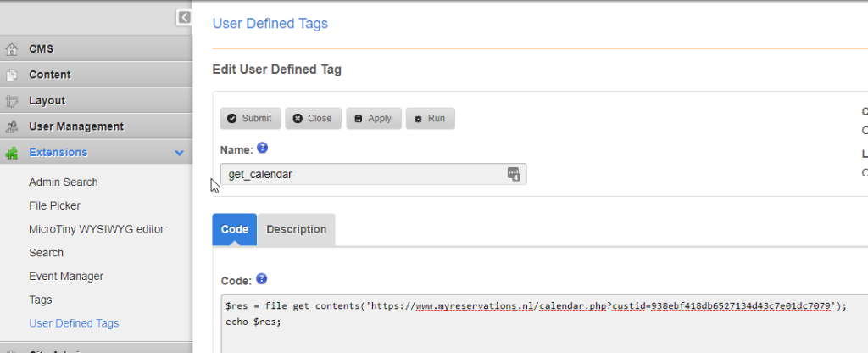Image resolution: width=868 pixels, height=353 pixels.
Task: Open Admin Search in Extensions
Action: pos(64,182)
